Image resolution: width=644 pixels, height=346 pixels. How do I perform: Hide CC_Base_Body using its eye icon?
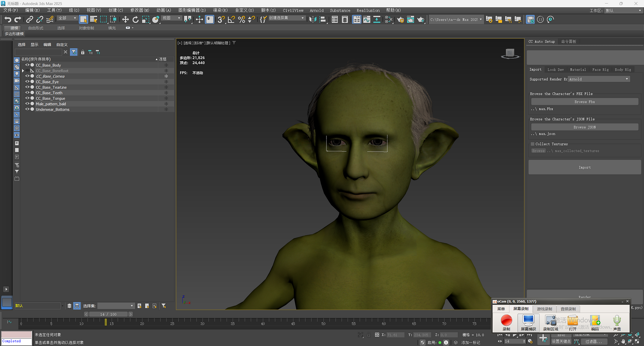pos(27,65)
